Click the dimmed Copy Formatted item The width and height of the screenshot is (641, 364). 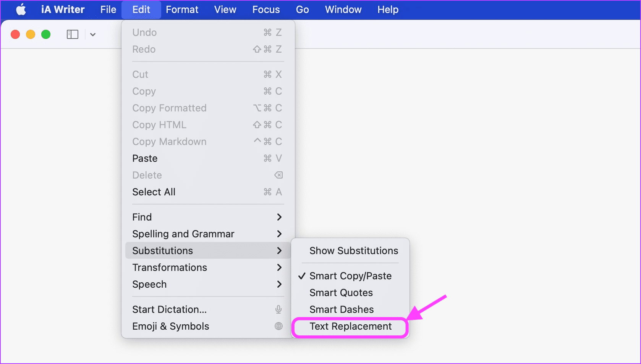(x=208, y=108)
